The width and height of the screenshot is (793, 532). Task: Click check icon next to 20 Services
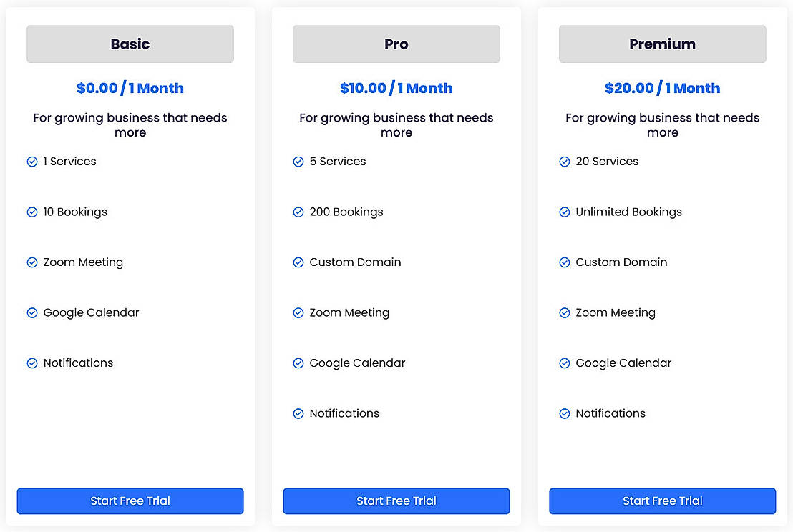point(565,162)
